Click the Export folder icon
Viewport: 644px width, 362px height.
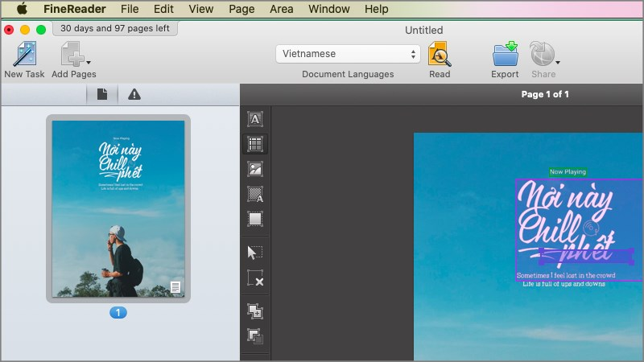click(x=505, y=56)
